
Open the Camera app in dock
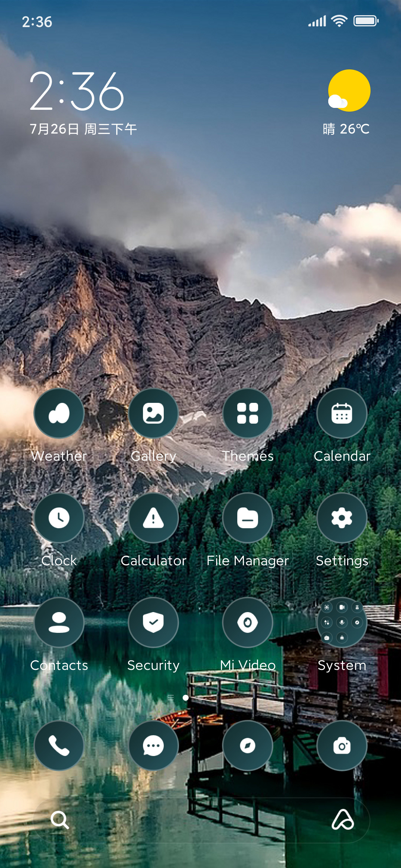[x=342, y=746]
